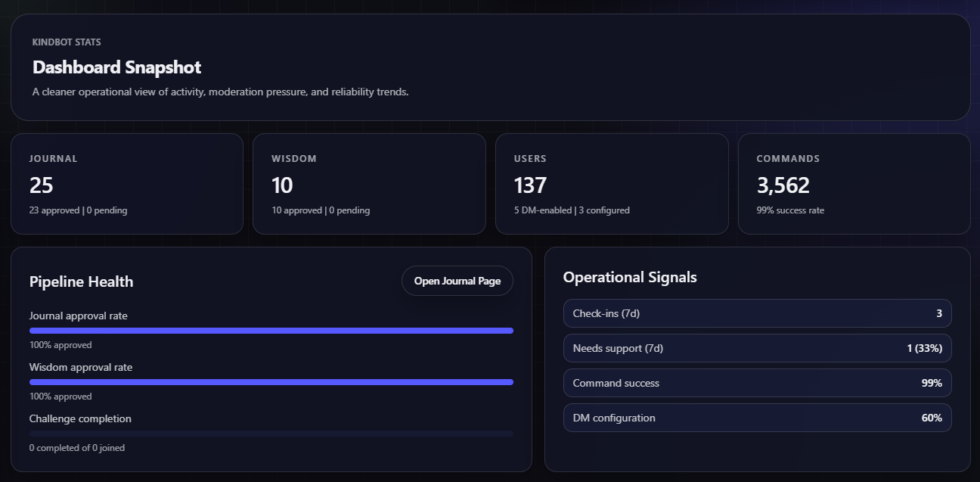Click the Dashboard Snapshot heading
Screen dimensions: 980x482
116,67
